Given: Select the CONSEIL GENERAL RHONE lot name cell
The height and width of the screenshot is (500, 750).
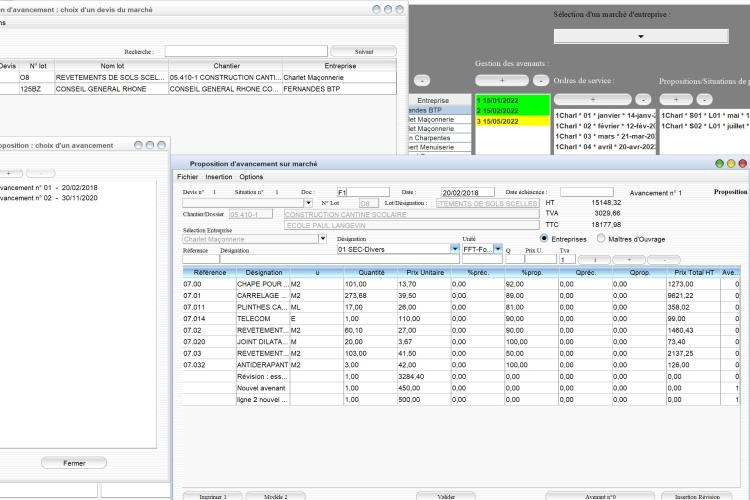Looking at the screenshot, I should [x=111, y=89].
